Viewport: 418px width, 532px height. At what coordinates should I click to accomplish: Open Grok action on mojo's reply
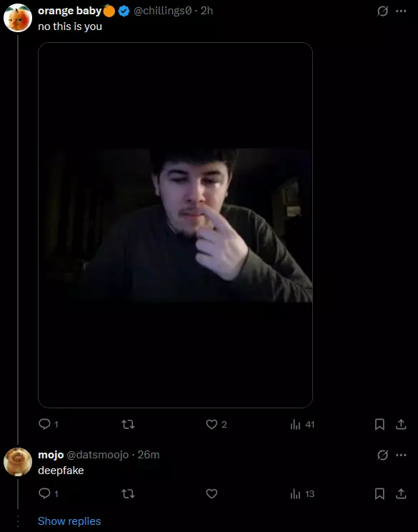click(x=382, y=455)
